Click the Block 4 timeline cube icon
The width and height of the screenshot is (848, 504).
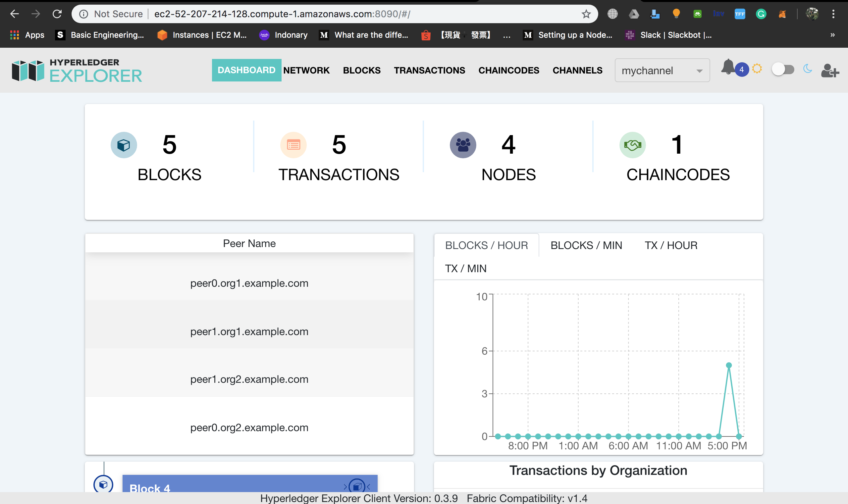point(103,484)
